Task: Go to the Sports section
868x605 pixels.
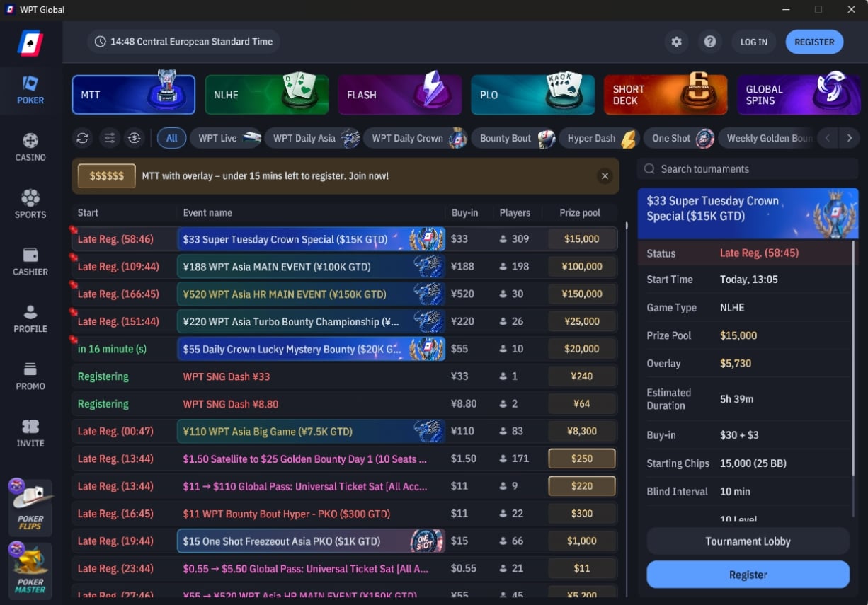Action: point(30,204)
